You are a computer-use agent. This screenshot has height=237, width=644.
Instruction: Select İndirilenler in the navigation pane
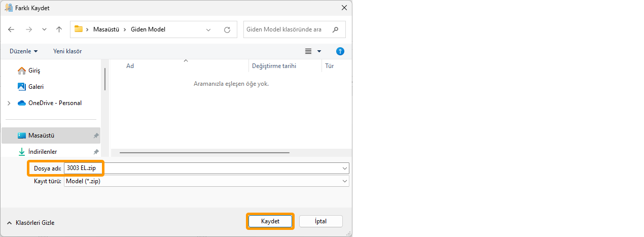[43, 152]
